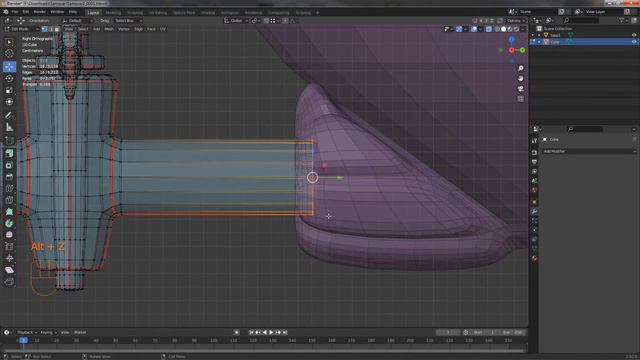The image size is (640, 360).
Task: Click the outliner search field
Action: coord(581,20)
